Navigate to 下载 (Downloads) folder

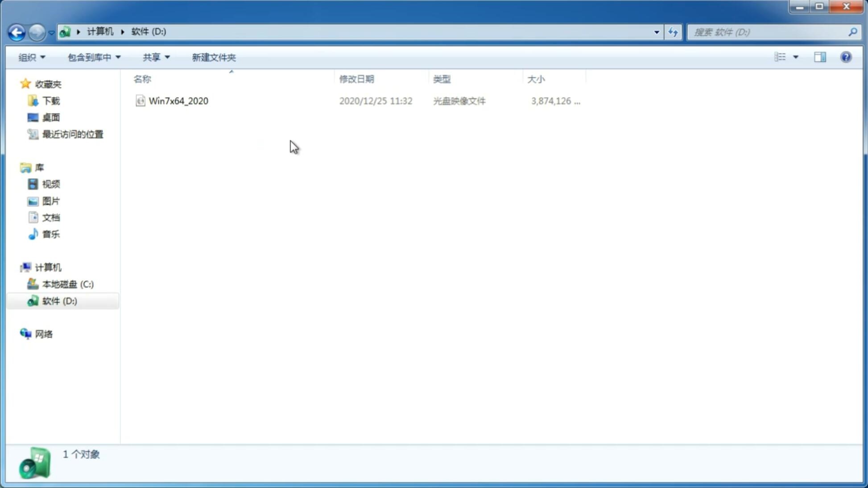click(50, 101)
